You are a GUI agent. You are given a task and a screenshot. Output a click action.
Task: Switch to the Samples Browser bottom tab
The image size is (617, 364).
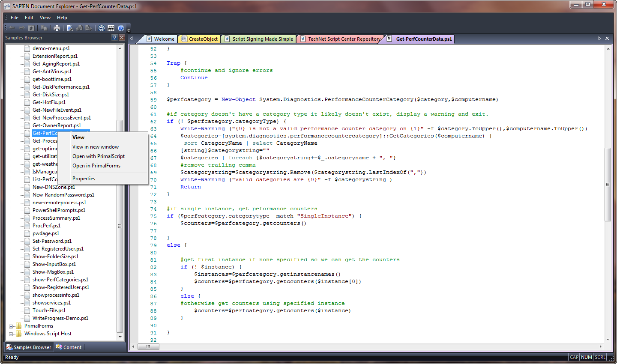pos(29,347)
